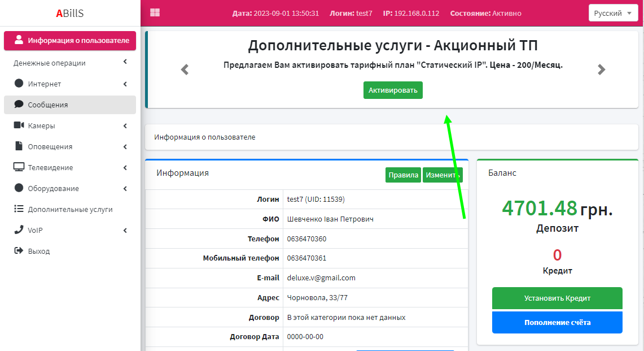This screenshot has width=644, height=351.
Task: Click the grid menu icon in top bar
Action: [155, 13]
